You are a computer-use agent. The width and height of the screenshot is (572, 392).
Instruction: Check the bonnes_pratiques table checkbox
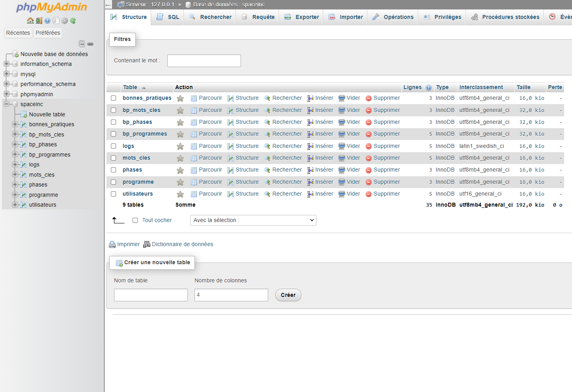[x=114, y=98]
